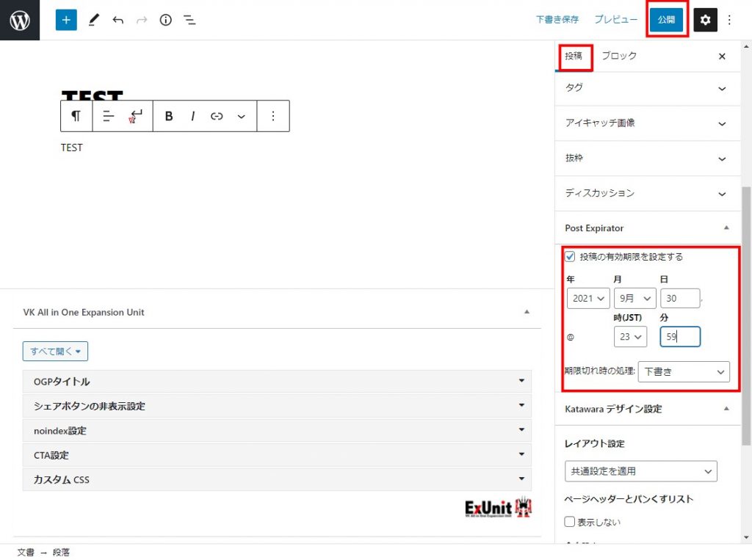This screenshot has width=752, height=560.
Task: Open the block inserter plus button
Action: point(66,20)
